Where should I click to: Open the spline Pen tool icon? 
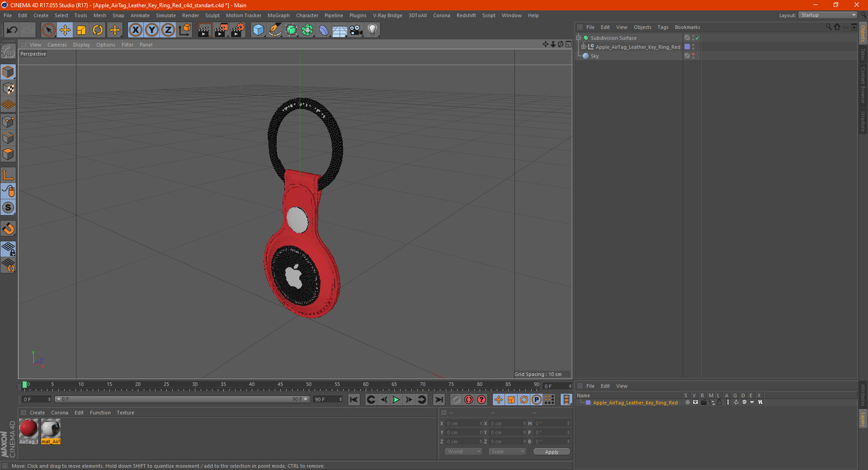(x=275, y=30)
